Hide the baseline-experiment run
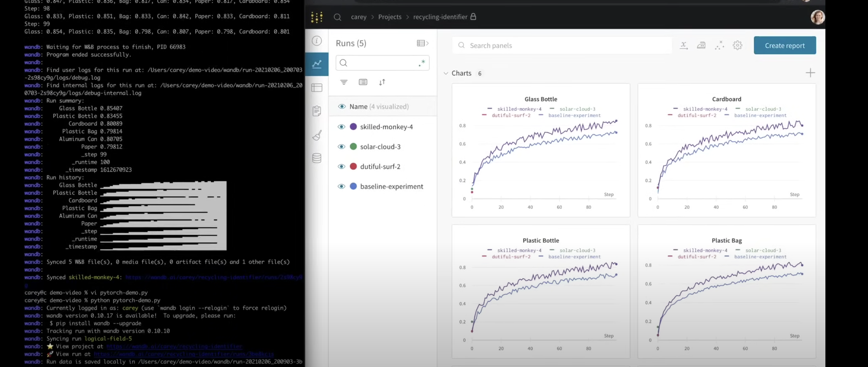The height and width of the screenshot is (367, 868). tap(341, 186)
